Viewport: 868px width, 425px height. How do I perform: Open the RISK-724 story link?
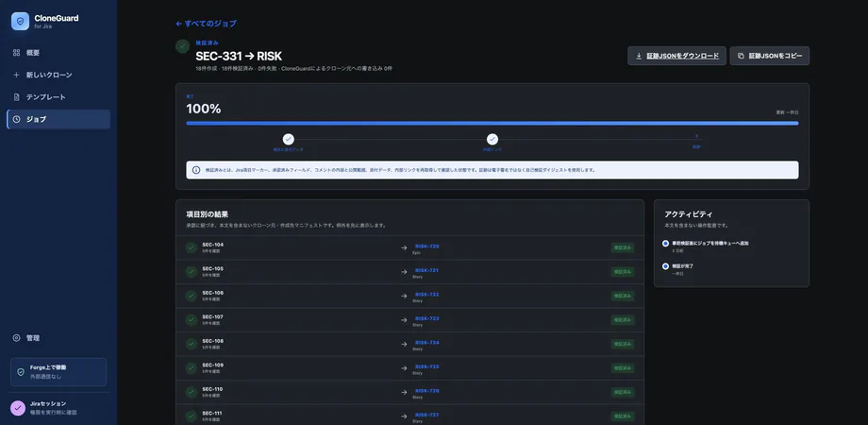426,343
